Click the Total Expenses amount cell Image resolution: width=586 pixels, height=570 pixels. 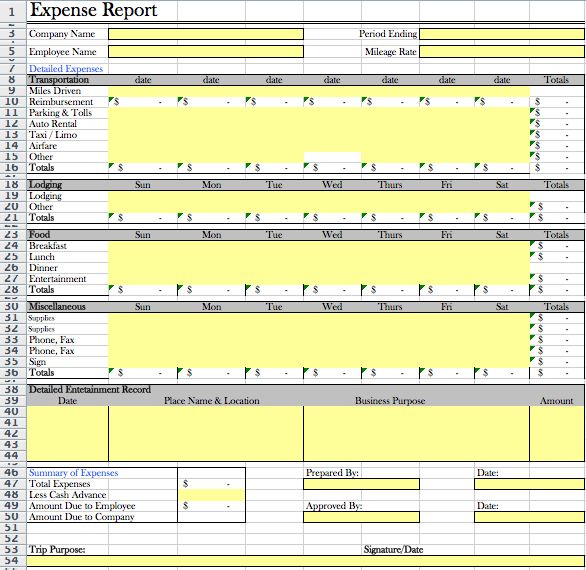212,484
